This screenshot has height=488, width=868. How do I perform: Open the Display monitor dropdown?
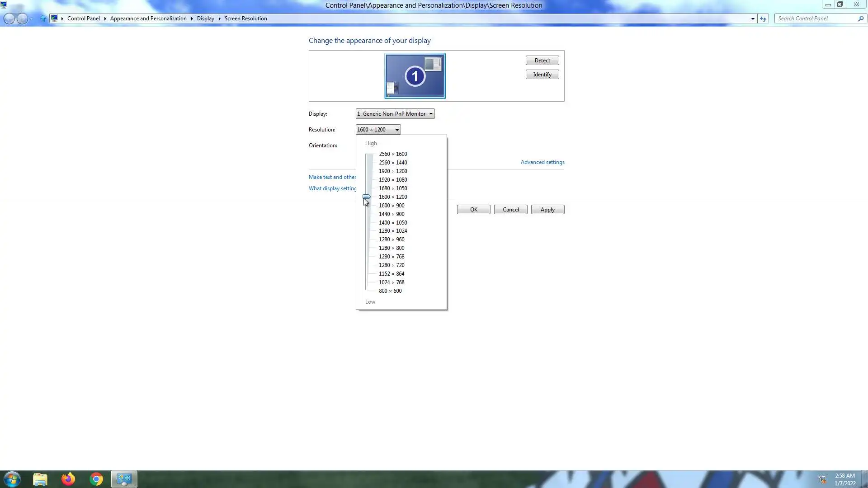tap(395, 114)
